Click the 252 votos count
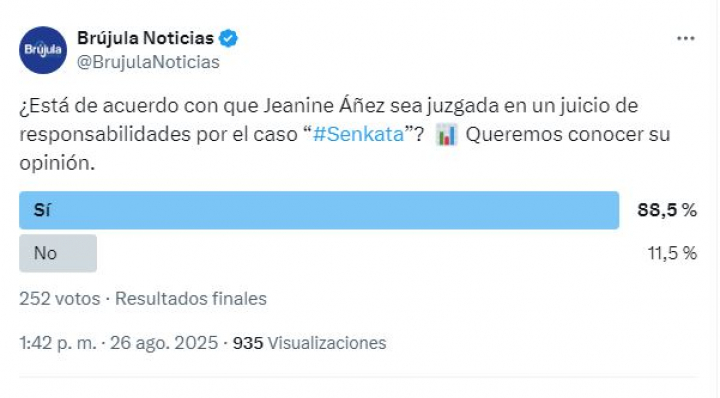This screenshot has width=720, height=398. pos(60,299)
